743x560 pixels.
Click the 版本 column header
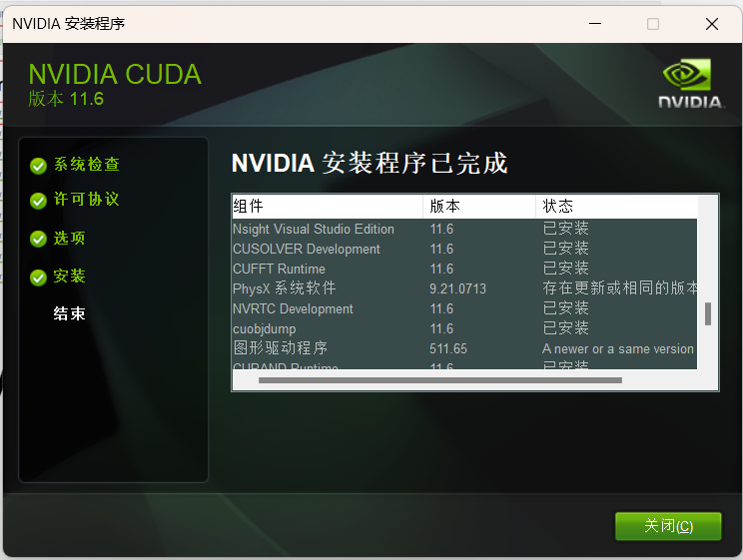479,206
